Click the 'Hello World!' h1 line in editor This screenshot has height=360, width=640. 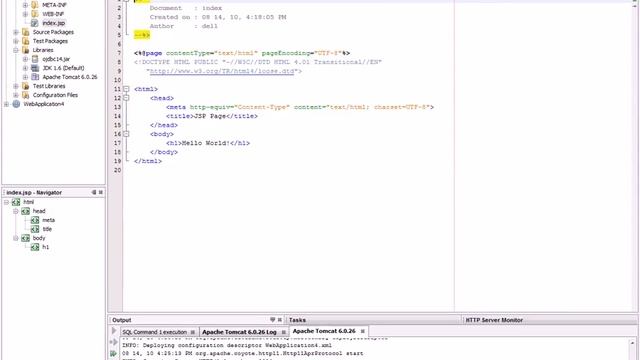tap(208, 143)
